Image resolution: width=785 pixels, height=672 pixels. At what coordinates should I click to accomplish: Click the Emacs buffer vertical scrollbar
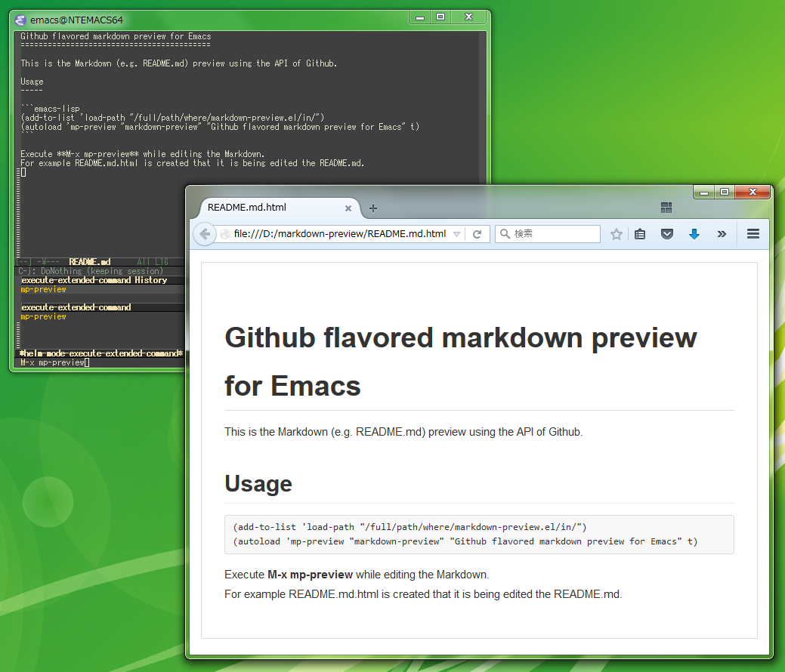(483, 107)
